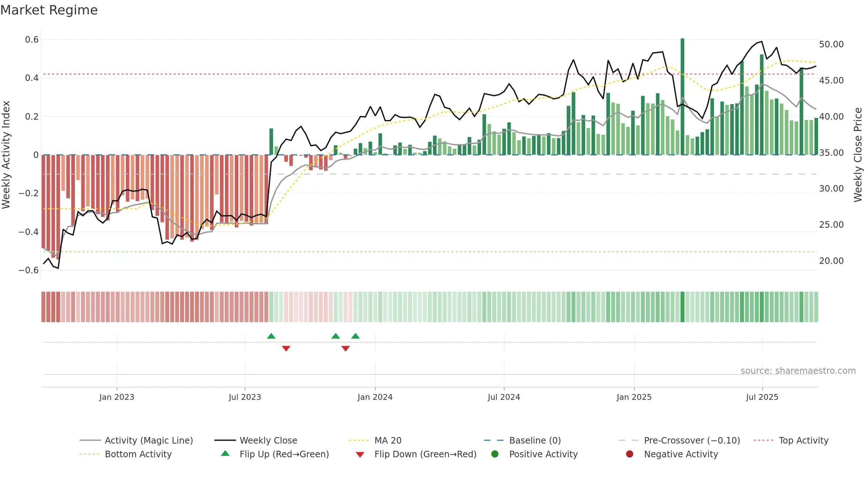Click the first green bar after Jul 2023

(271, 142)
